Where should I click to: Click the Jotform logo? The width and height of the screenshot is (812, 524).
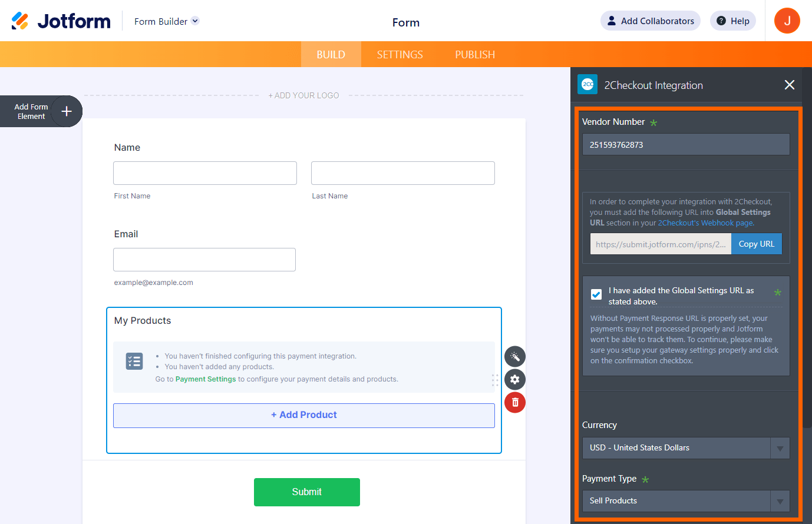(61, 21)
